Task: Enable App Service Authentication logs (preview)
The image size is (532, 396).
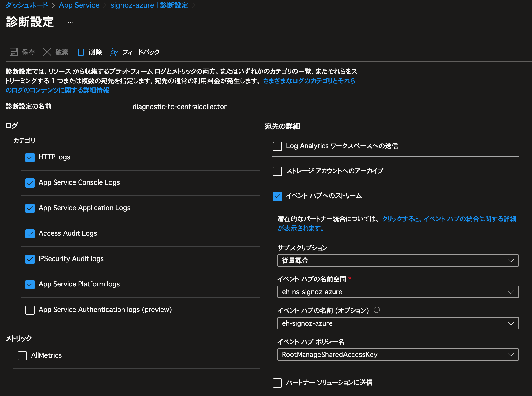Action: tap(30, 310)
